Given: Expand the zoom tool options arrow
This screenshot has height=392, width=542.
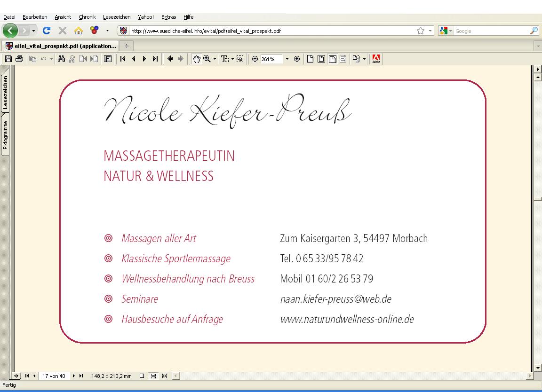Looking at the screenshot, I should (x=215, y=59).
